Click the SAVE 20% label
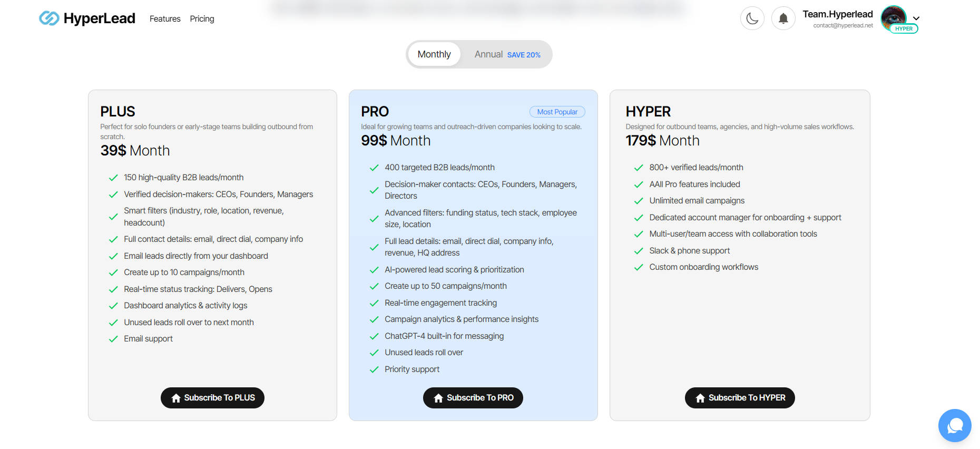This screenshot has width=980, height=449. (524, 55)
